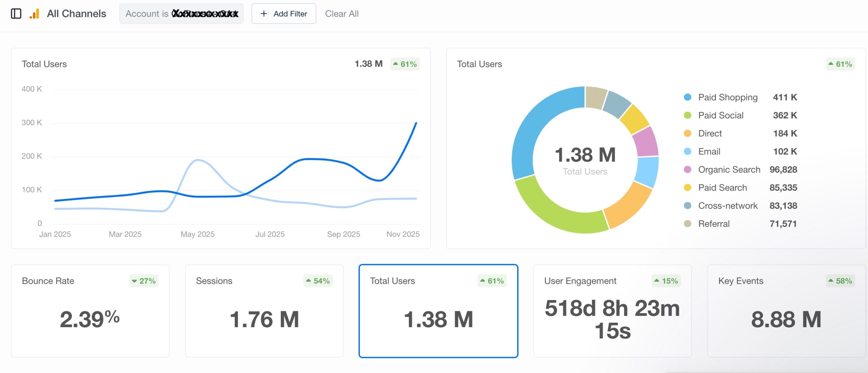Toggle Paid Social legend green dot
Viewport: 868px width, 373px height.
(688, 115)
